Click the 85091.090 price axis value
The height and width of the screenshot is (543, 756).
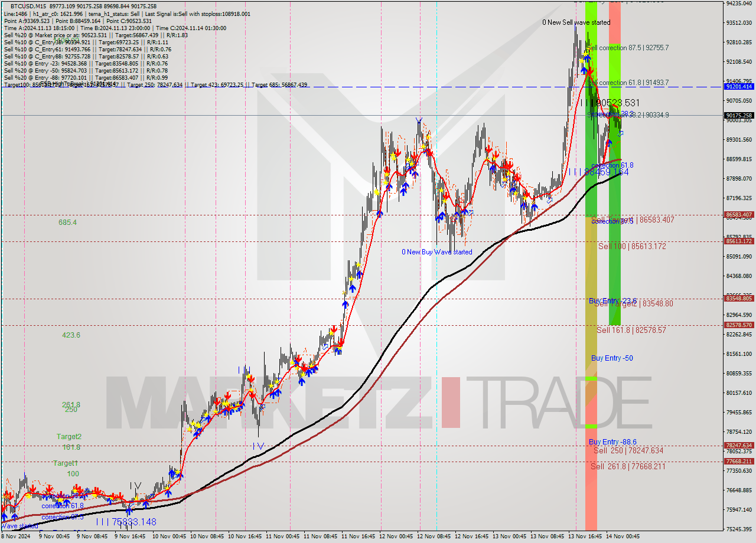[x=739, y=256]
